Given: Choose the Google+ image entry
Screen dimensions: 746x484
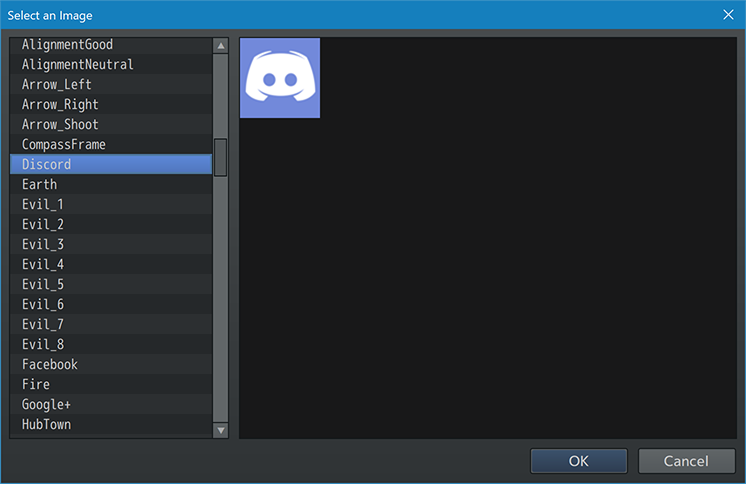Looking at the screenshot, I should 111,404.
